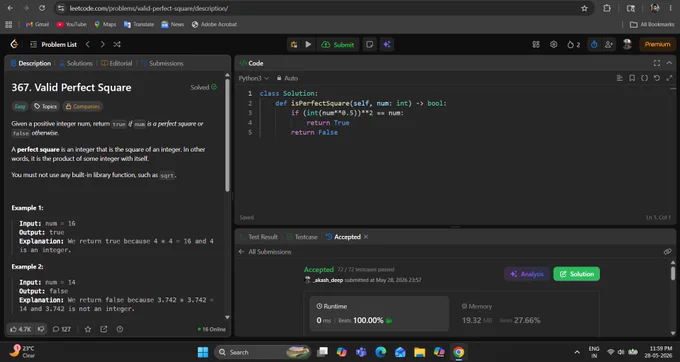
Task: Open the Problem List panel
Action: point(54,44)
